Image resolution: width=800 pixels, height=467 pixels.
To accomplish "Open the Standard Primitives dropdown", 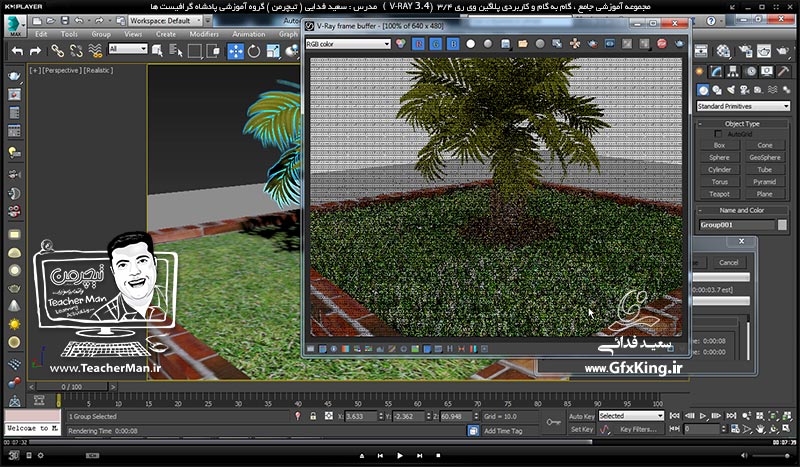I will pos(743,106).
